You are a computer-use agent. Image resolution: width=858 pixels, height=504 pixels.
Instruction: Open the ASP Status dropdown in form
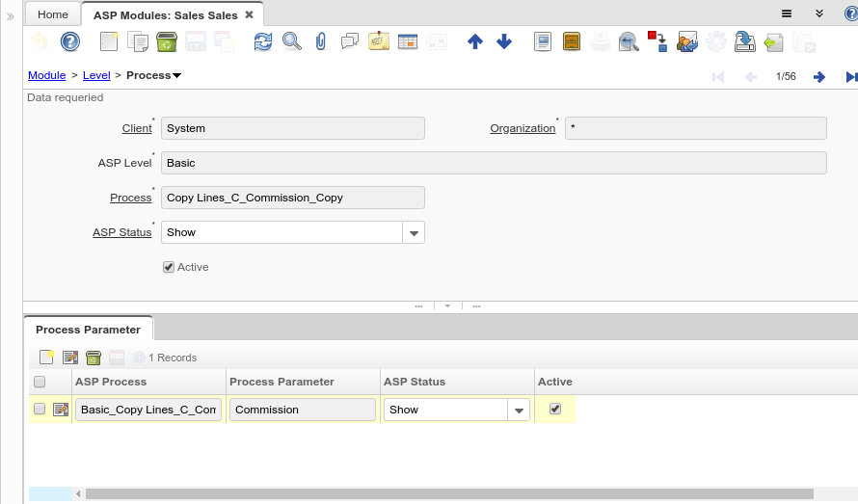coord(413,232)
